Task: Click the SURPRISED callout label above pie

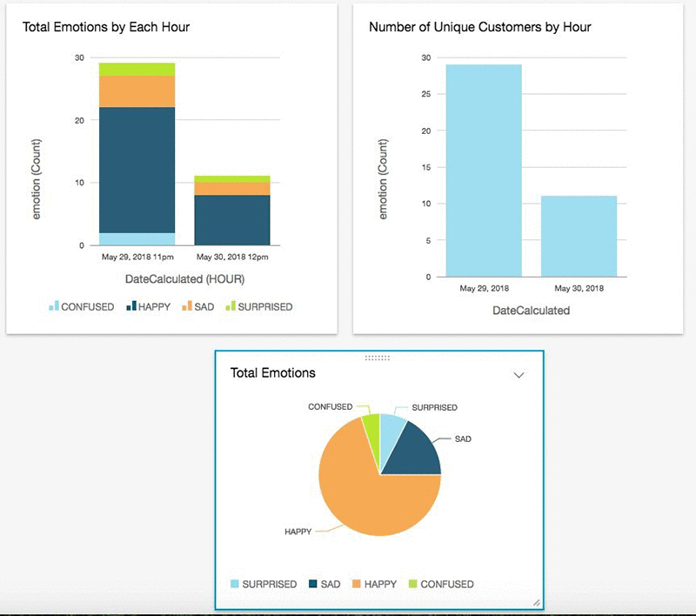Action: [x=434, y=407]
